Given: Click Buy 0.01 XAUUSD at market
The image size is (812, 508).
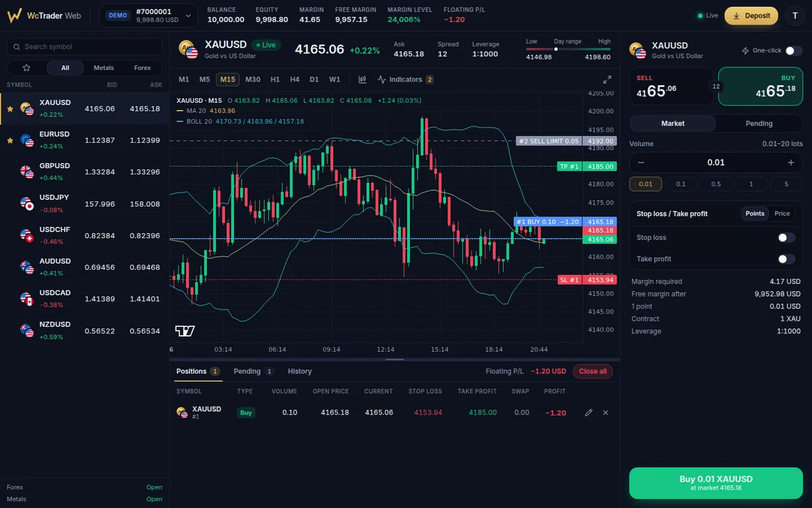Looking at the screenshot, I should pos(716,483).
